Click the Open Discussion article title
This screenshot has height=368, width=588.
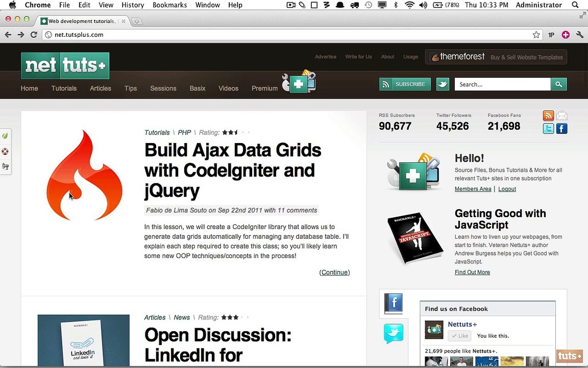click(x=218, y=344)
